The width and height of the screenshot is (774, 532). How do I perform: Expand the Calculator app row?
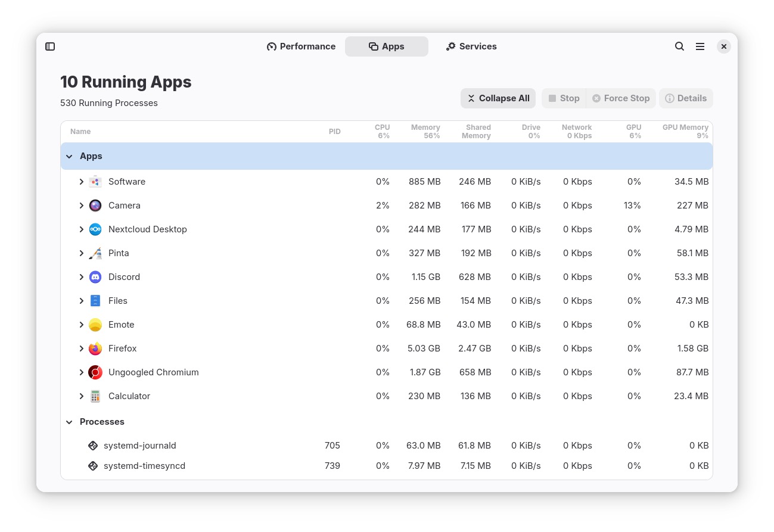82,396
